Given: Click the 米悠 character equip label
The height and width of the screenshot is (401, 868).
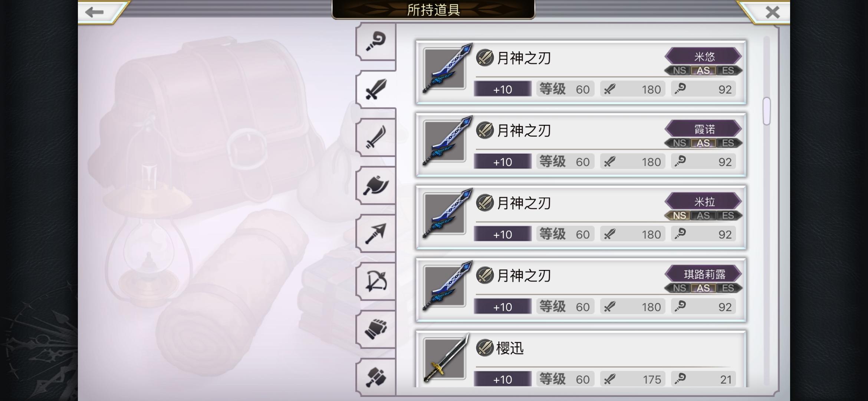Looking at the screenshot, I should pos(704,56).
